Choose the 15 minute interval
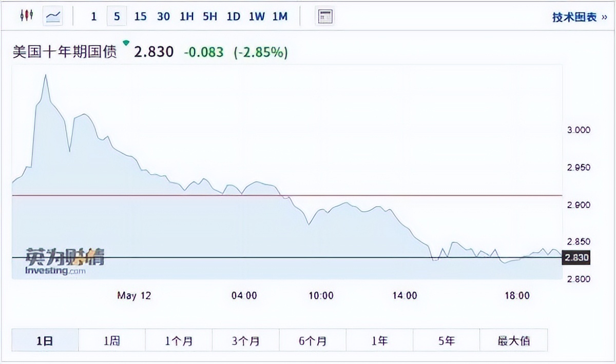Viewport: 616px width, 364px height. [x=140, y=16]
